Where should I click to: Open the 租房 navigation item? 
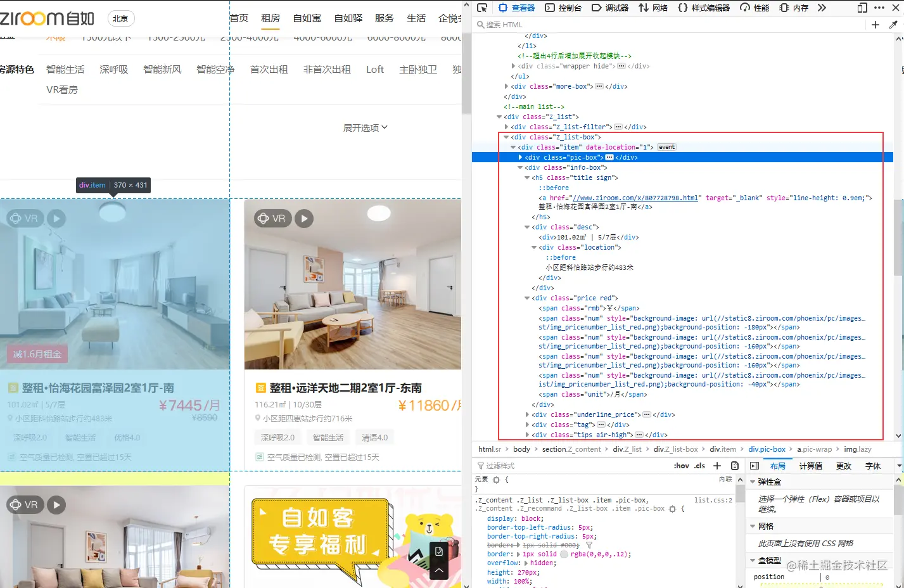[x=271, y=18]
